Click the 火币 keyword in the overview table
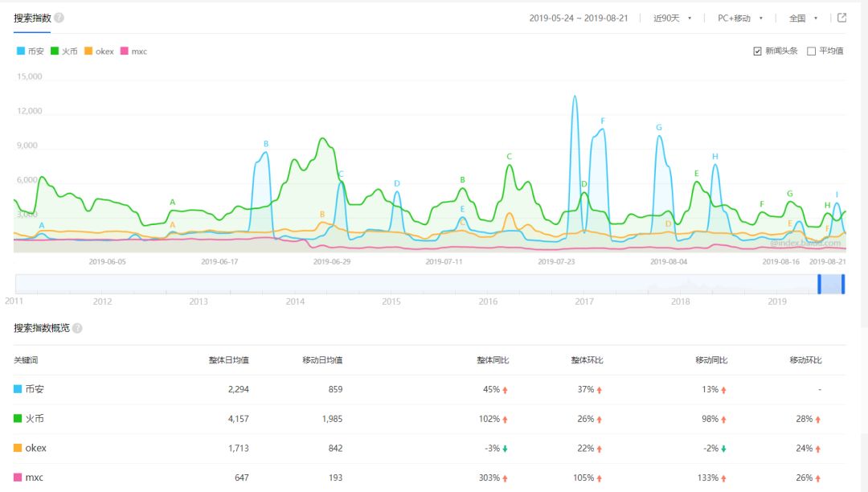This screenshot has width=868, height=492. tap(35, 418)
